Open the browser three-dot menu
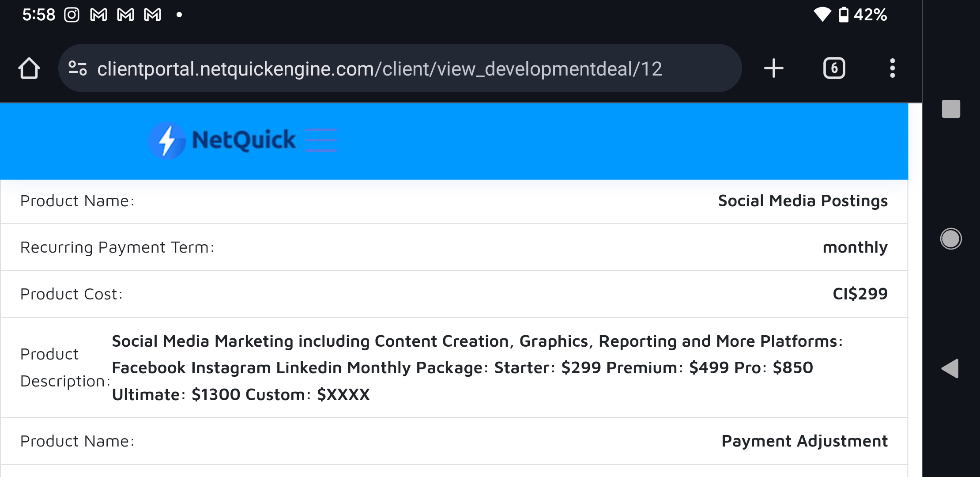The height and width of the screenshot is (477, 980). coord(892,68)
